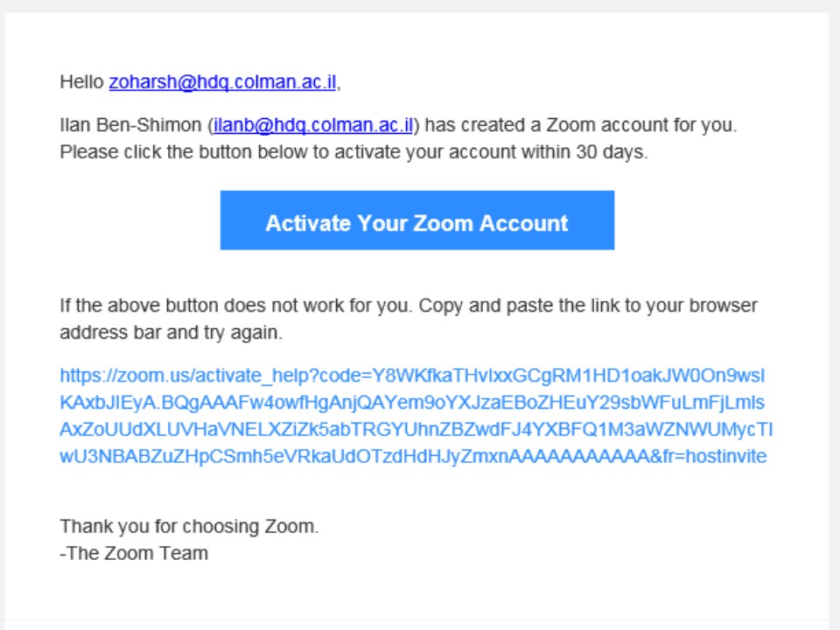Open the zoharsh@hdq.colman.ac.il email link
The height and width of the screenshot is (630, 840).
[x=223, y=82]
